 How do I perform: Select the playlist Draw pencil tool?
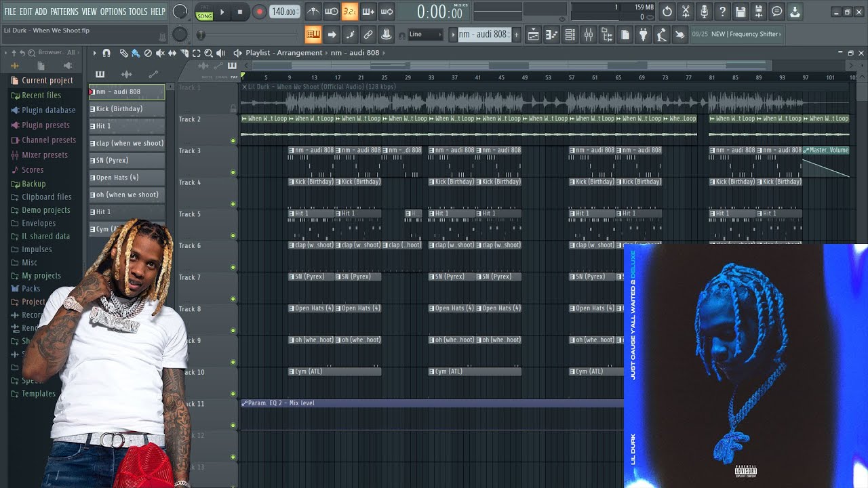click(123, 53)
